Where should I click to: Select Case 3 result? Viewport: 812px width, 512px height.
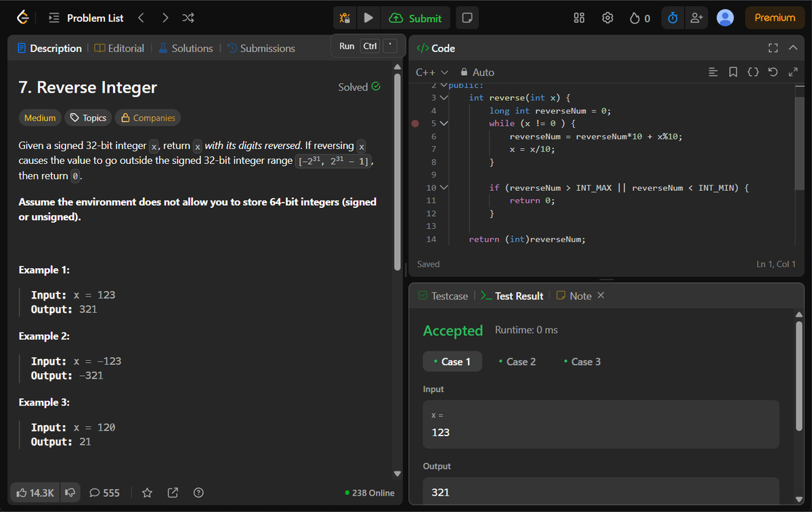click(582, 362)
